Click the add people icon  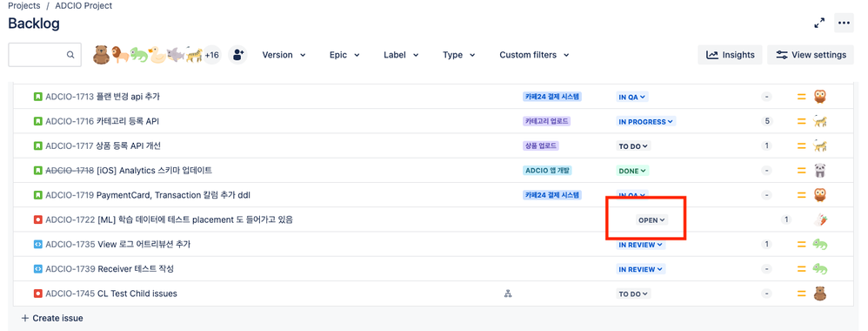click(x=238, y=55)
